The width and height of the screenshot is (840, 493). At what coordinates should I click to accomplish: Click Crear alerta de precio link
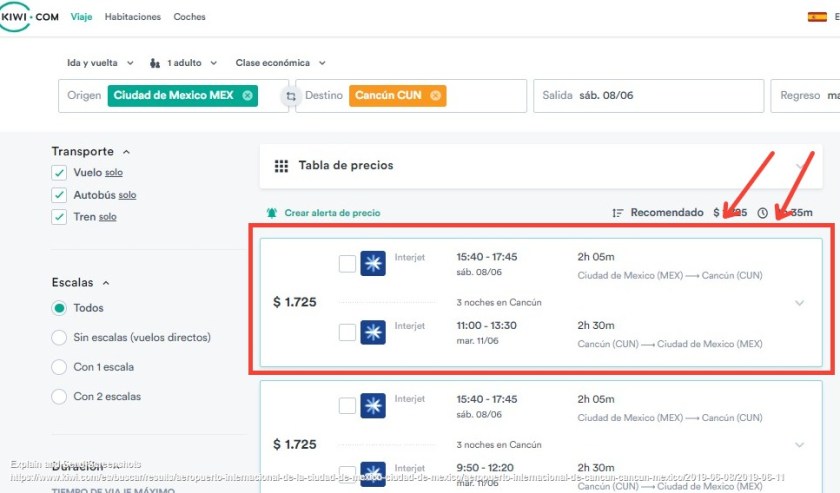pos(332,213)
